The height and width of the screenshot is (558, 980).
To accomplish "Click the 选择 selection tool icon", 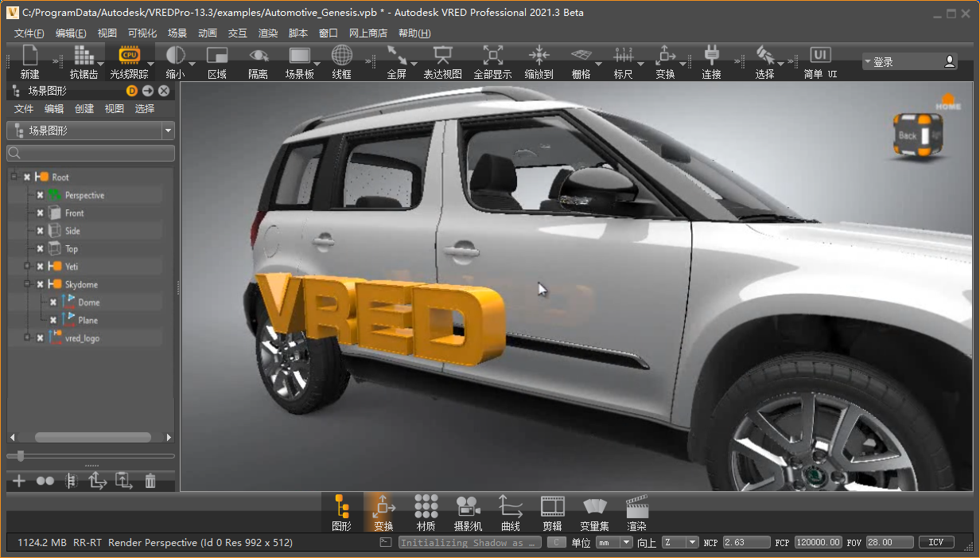I will pyautogui.click(x=765, y=55).
